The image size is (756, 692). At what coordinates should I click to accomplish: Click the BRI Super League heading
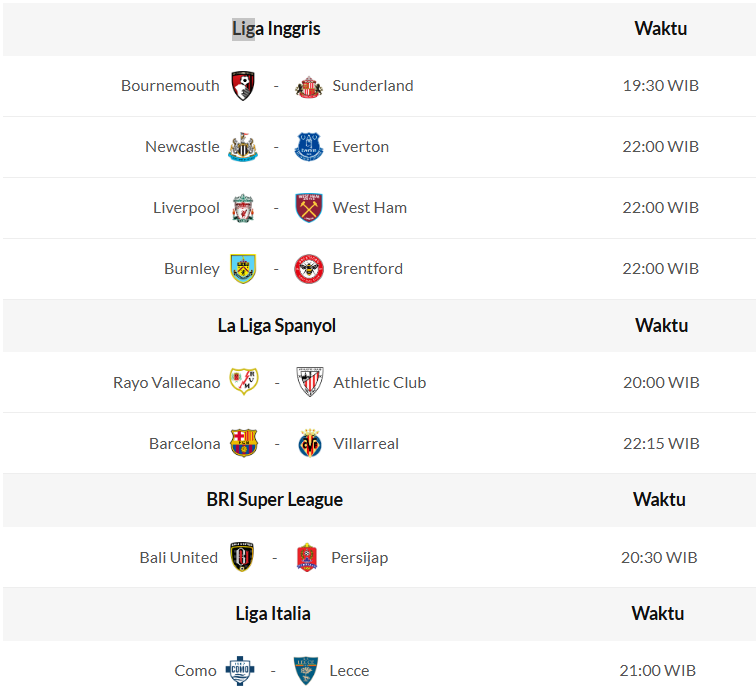(x=275, y=500)
